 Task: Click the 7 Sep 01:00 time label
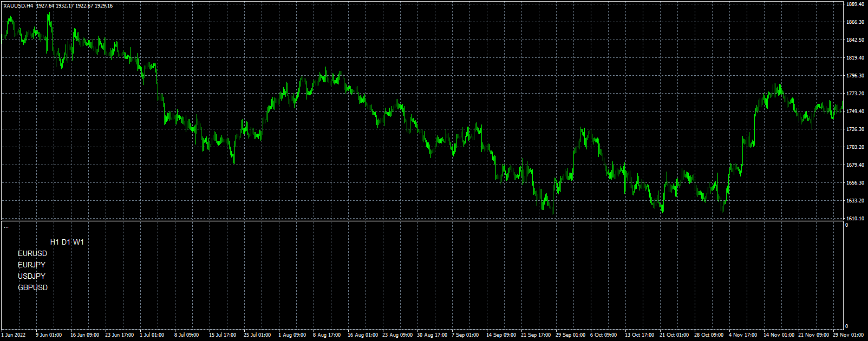(465, 335)
